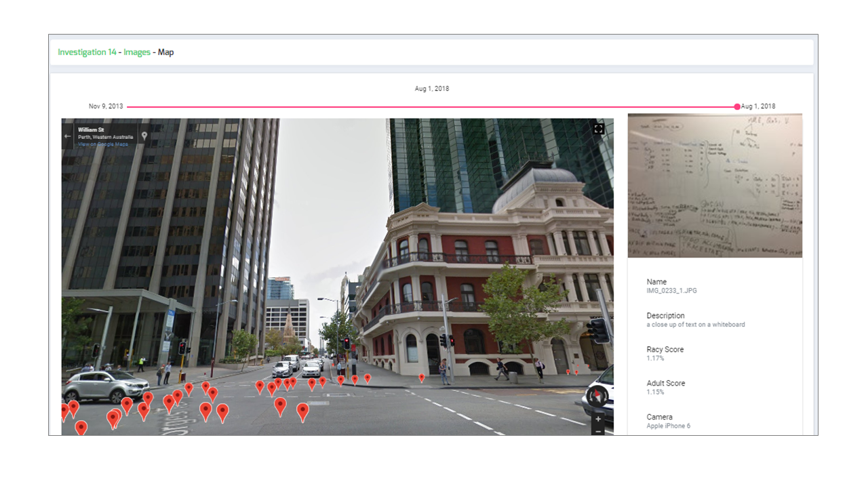Click the Nov 9, 2013 start date label

pos(106,106)
